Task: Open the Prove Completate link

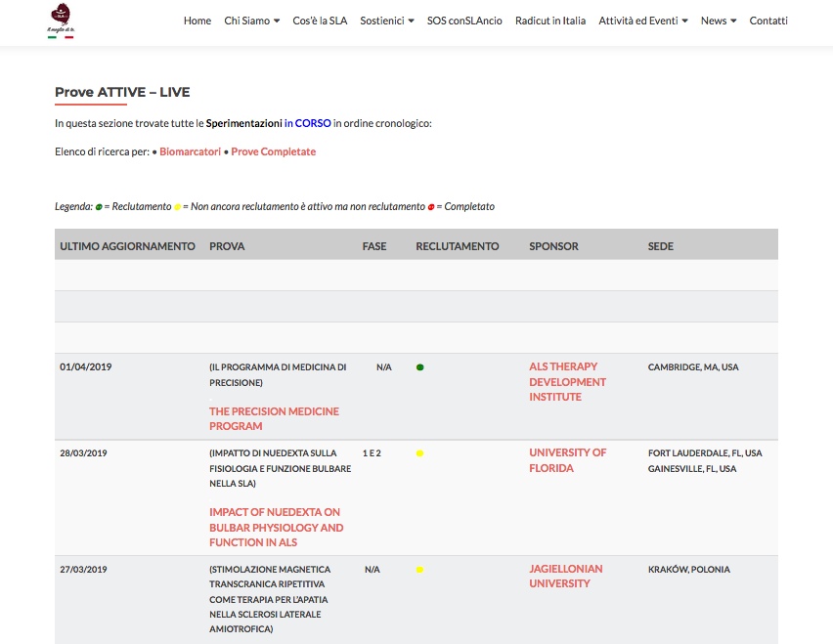Action: click(x=273, y=151)
